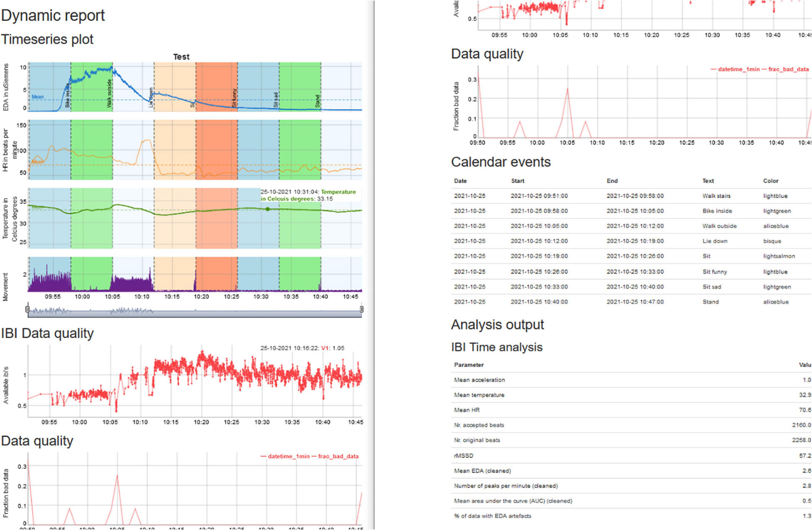Click the 'Stand' calendar event text
The image size is (812, 530).
(x=710, y=302)
